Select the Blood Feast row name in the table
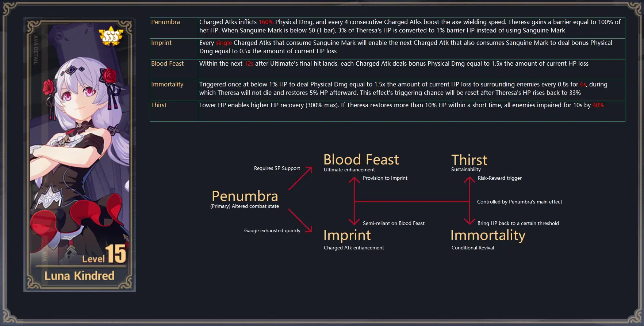Viewport: 644px width, 326px height. [168, 63]
